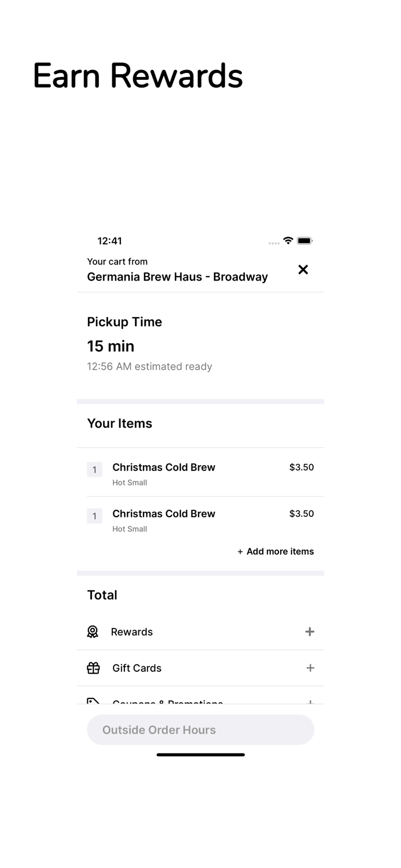Select the Rewards ribbon icon
Image resolution: width=401 pixels, height=868 pixels.
coord(93,632)
